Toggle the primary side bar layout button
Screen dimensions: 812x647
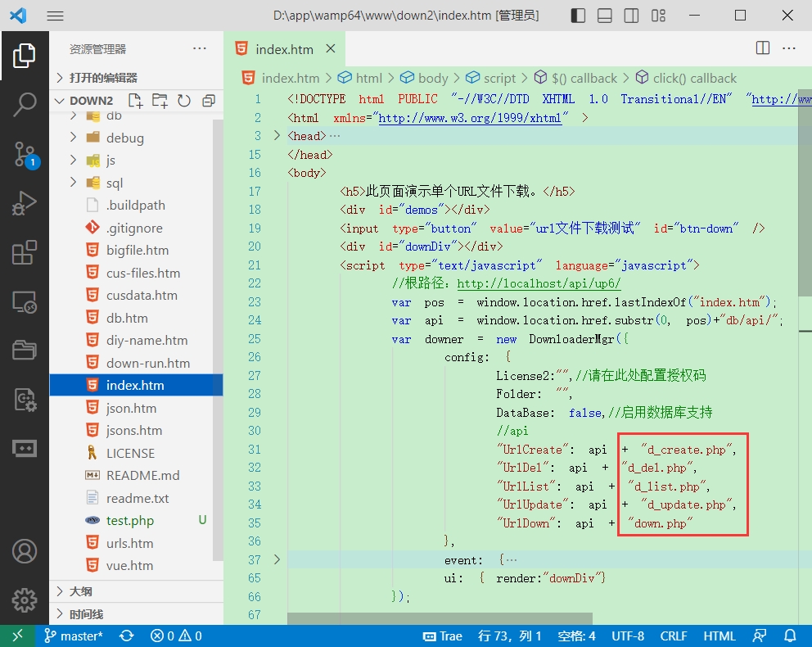[x=579, y=16]
